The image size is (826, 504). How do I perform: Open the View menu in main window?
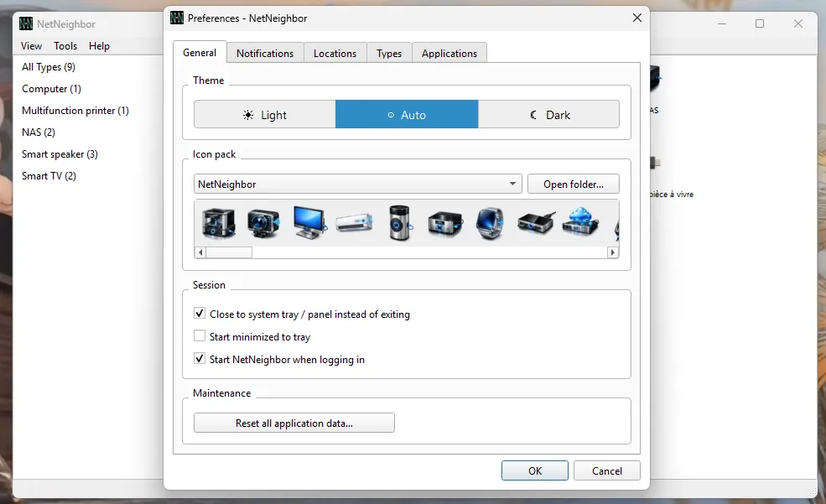pyautogui.click(x=32, y=46)
